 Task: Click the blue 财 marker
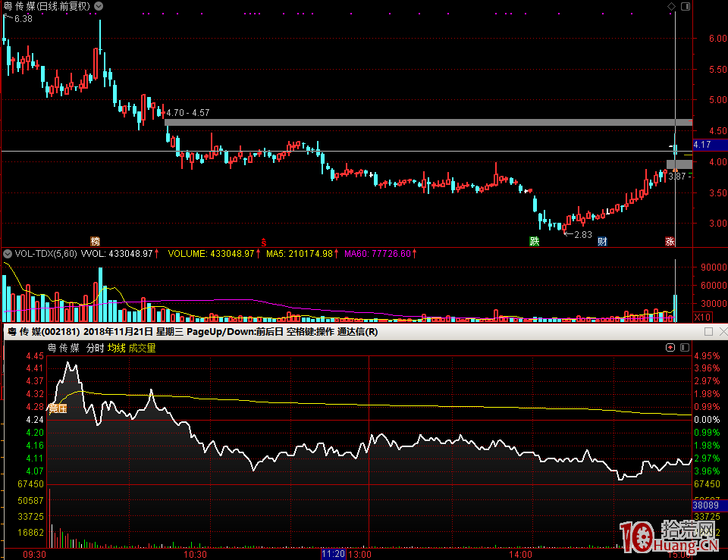coord(602,241)
